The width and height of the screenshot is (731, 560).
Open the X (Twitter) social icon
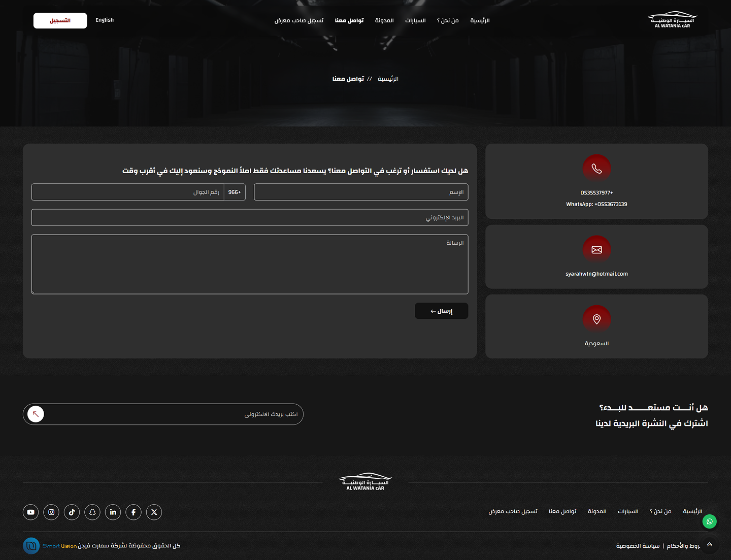[x=154, y=512]
